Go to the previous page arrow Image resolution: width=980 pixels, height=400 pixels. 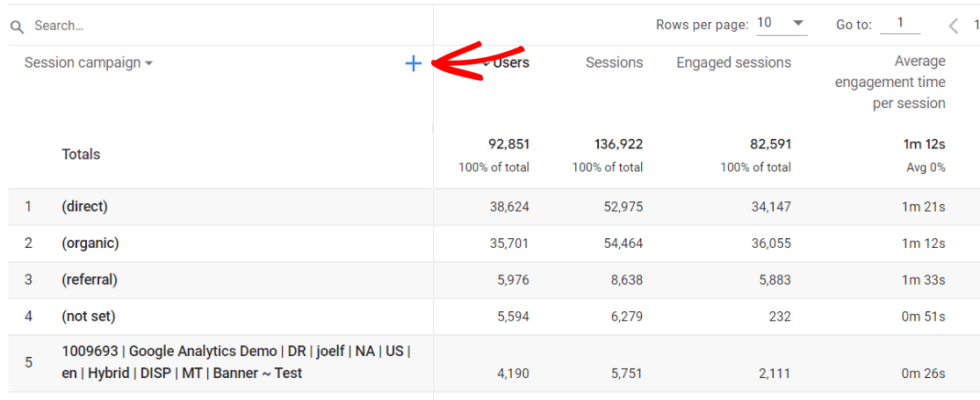[x=954, y=25]
